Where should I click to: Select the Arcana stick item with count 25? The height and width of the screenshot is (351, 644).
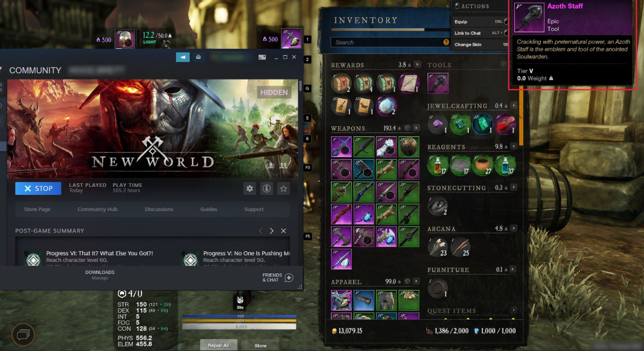(460, 247)
